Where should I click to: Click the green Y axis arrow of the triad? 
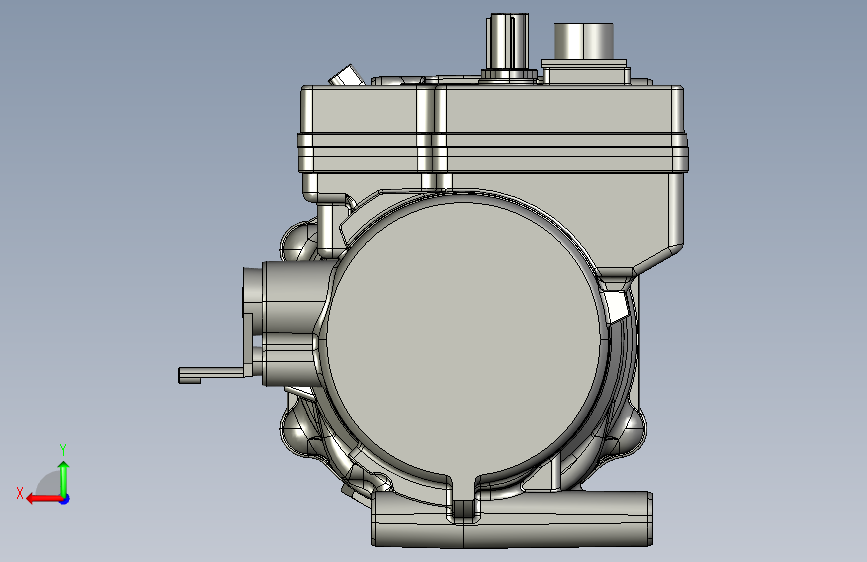click(64, 478)
